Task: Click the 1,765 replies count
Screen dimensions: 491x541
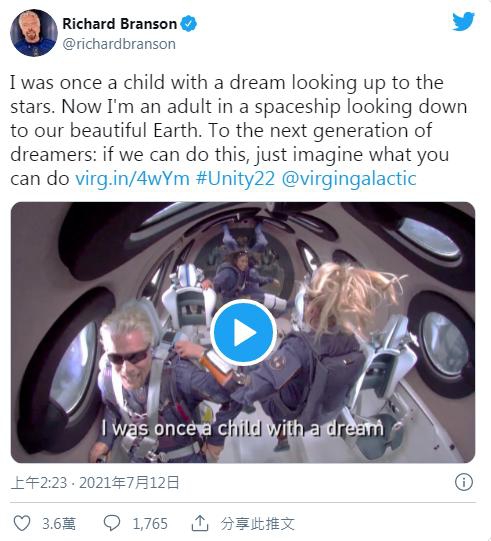Action: pos(150,523)
